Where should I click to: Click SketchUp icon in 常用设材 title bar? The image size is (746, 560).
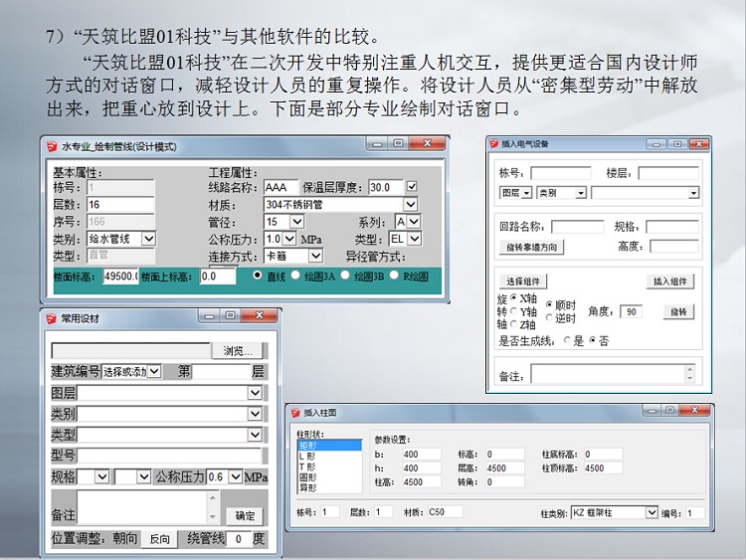tap(51, 318)
